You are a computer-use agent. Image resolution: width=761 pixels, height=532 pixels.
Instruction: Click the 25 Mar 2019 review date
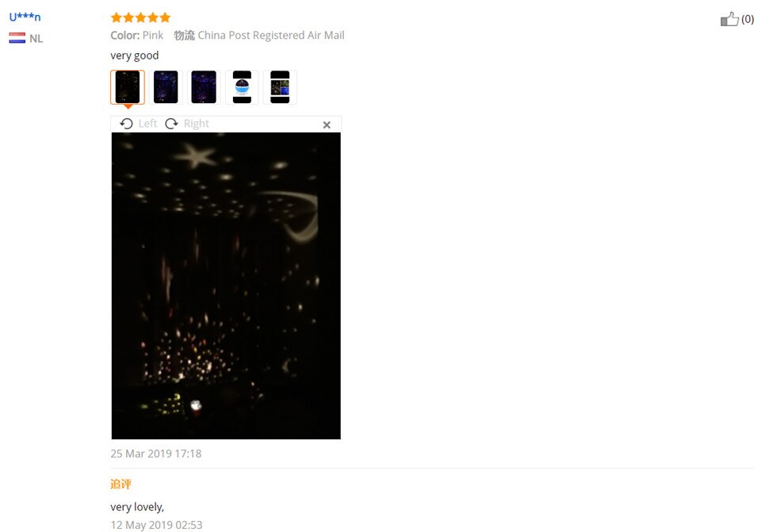click(x=156, y=454)
